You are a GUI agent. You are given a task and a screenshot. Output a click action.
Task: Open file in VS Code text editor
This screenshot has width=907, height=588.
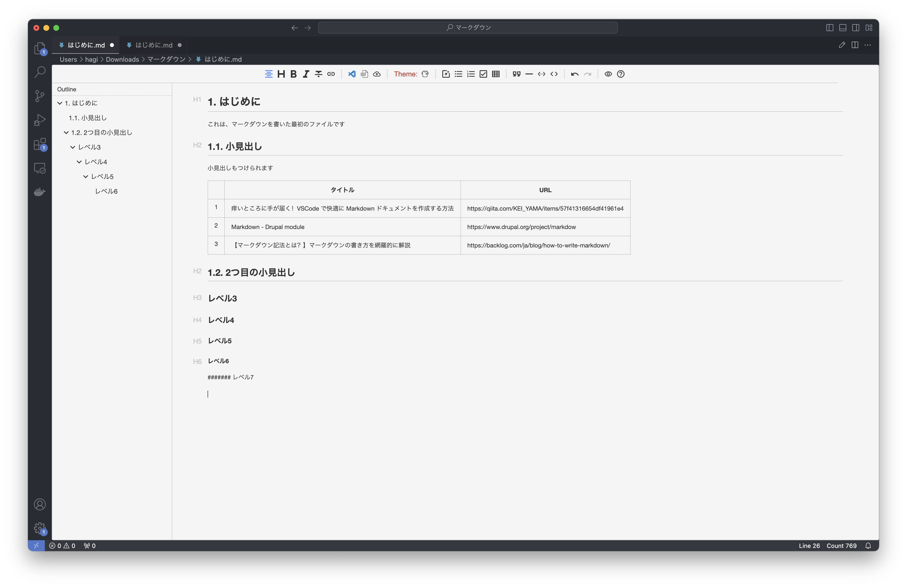click(352, 74)
